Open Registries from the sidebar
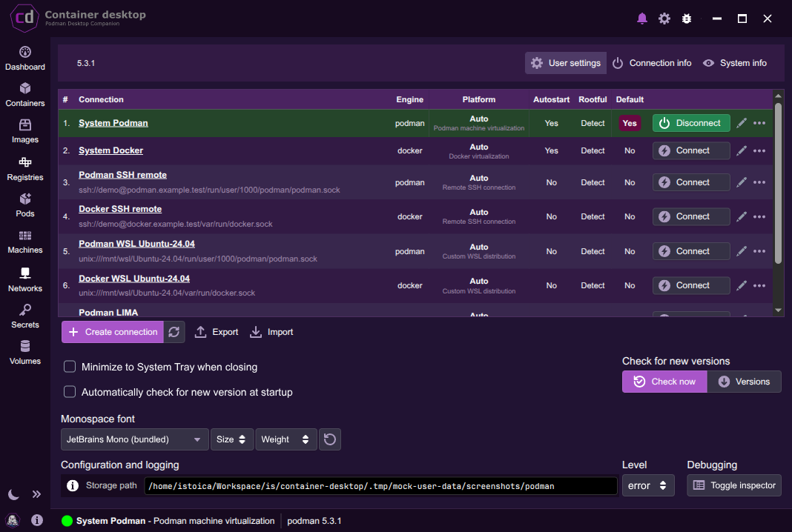792x532 pixels. (24, 169)
